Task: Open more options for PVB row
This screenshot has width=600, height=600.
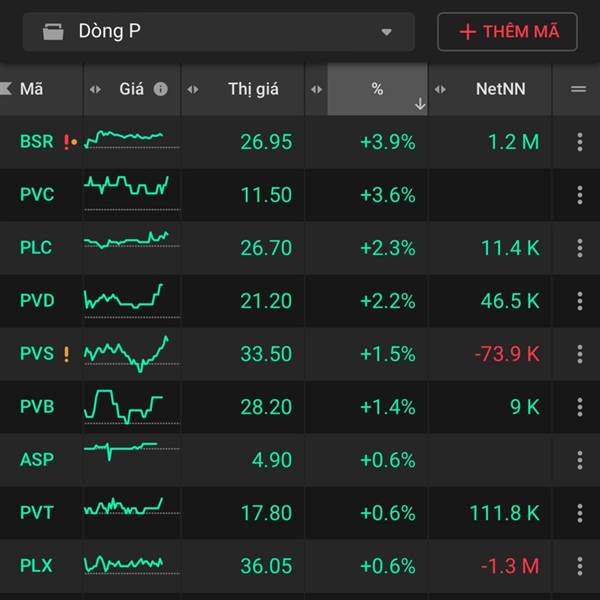Action: [x=580, y=407]
